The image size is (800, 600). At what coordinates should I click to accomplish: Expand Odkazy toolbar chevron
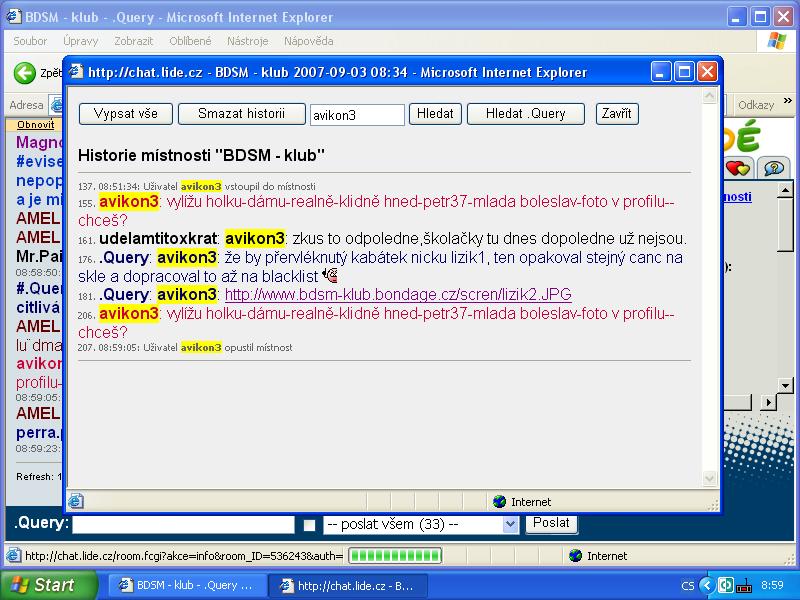788,101
